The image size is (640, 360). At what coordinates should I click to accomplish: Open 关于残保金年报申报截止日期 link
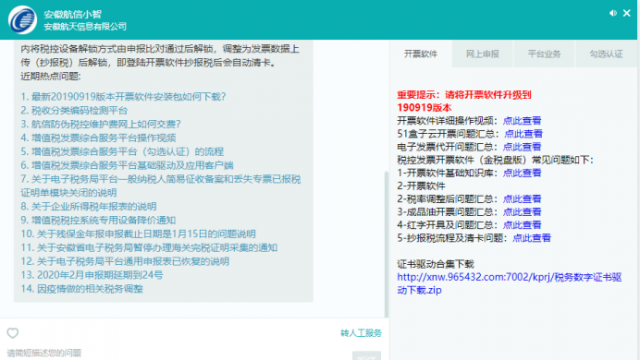[x=138, y=234]
